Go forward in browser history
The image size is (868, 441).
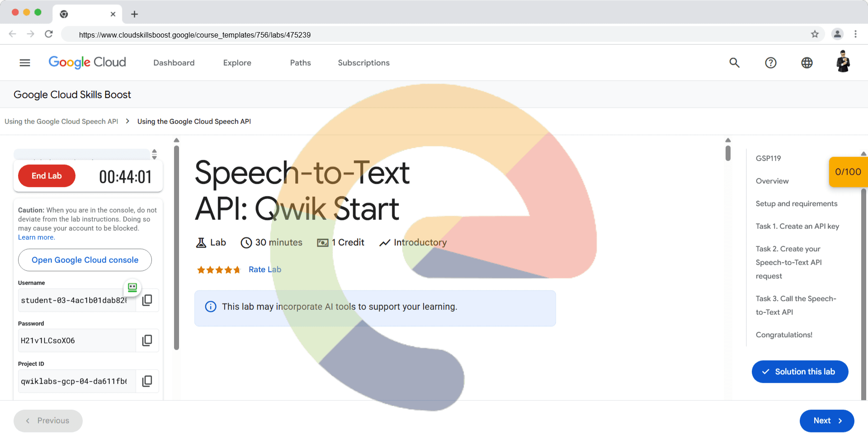tap(31, 34)
